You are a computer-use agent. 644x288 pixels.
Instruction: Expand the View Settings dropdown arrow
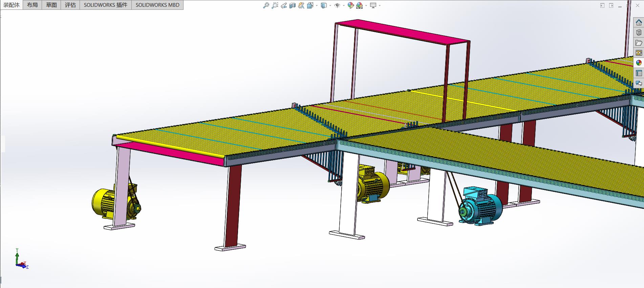click(x=380, y=5)
